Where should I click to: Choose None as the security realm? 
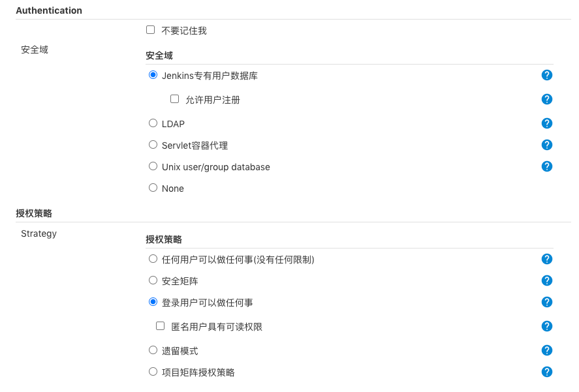point(152,188)
